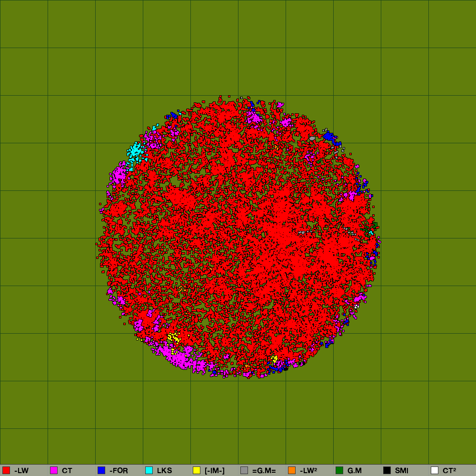Screen dimensions: 476x476
Task: Click the cyan LKS legend swatch
Action: pyautogui.click(x=149, y=470)
